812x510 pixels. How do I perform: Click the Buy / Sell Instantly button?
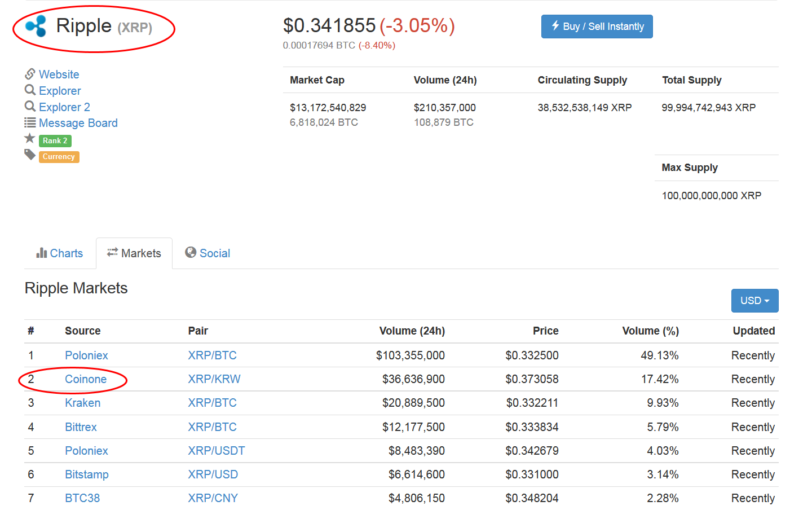tap(597, 27)
